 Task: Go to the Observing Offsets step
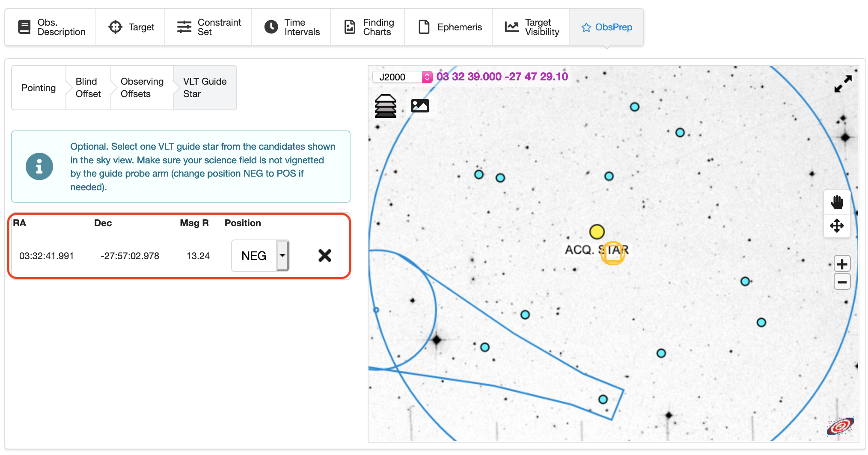pyautogui.click(x=142, y=88)
